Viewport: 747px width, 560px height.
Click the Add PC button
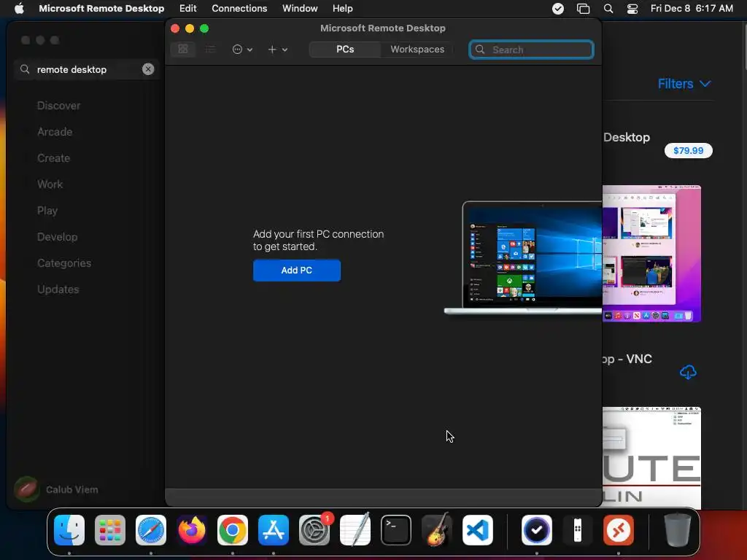tap(297, 271)
